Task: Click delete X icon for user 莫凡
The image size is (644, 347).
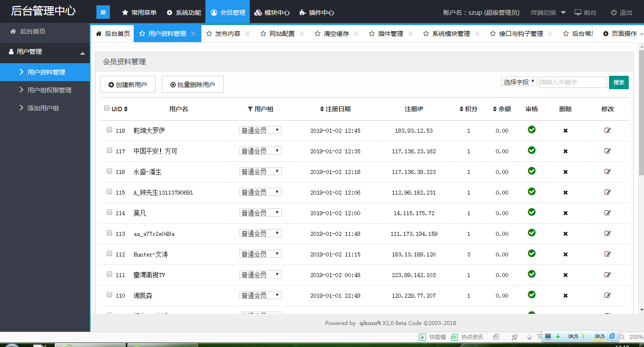Action: point(566,213)
